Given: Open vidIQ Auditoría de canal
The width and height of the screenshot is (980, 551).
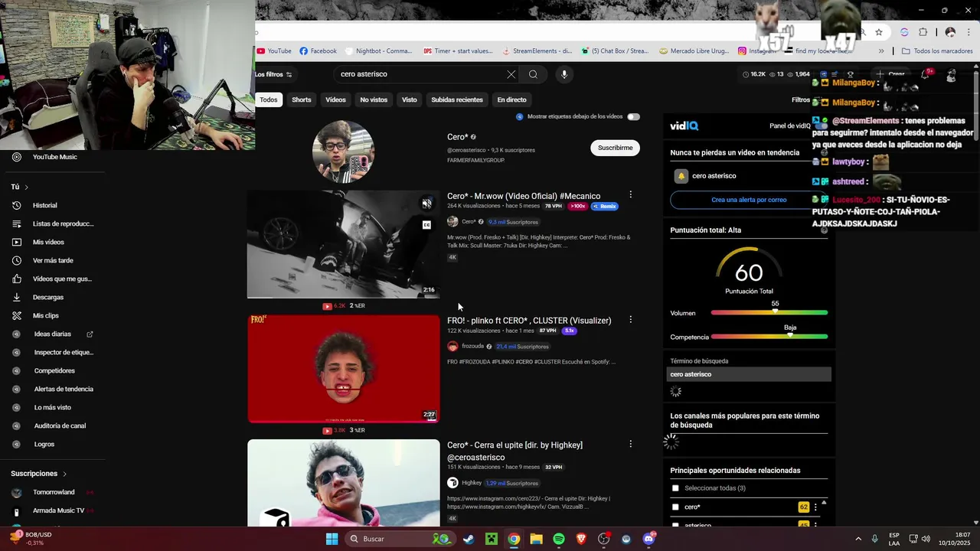Looking at the screenshot, I should [60, 425].
